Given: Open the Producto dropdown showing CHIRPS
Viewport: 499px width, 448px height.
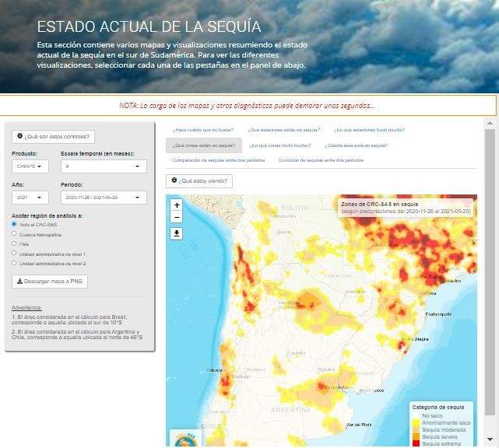Looking at the screenshot, I should click(30, 166).
